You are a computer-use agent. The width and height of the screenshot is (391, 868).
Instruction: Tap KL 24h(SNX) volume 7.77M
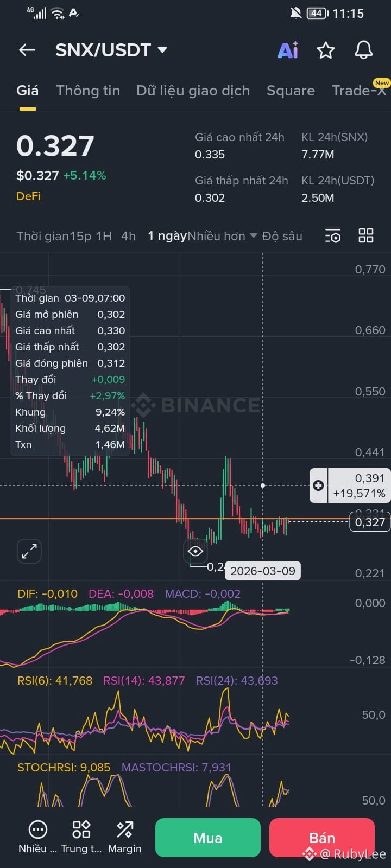click(x=318, y=155)
